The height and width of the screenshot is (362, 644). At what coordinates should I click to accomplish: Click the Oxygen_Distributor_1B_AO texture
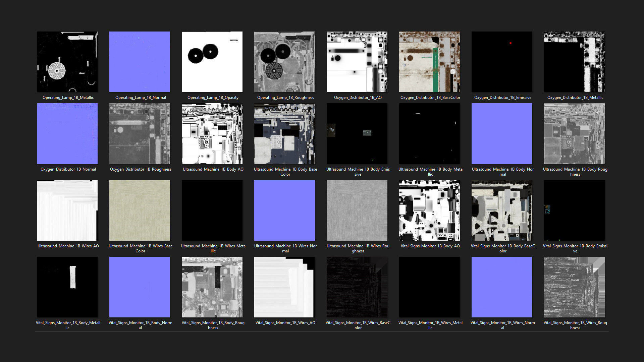point(357,62)
